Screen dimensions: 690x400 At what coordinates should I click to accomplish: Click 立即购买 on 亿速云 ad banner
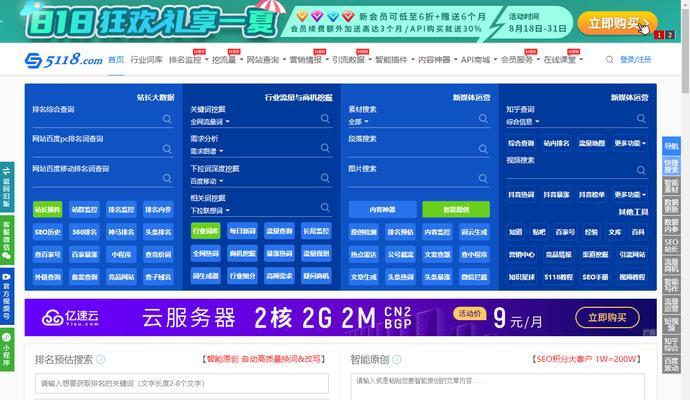[607, 317]
